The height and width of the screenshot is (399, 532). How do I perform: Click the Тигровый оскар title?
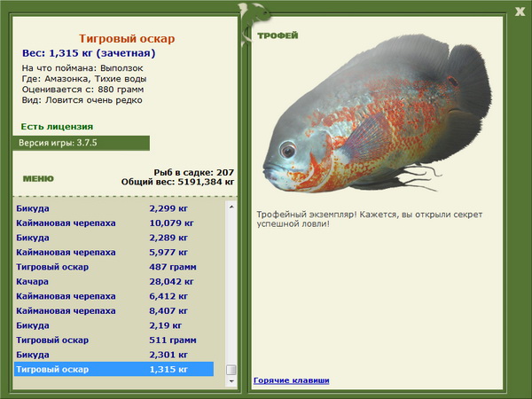pos(127,38)
